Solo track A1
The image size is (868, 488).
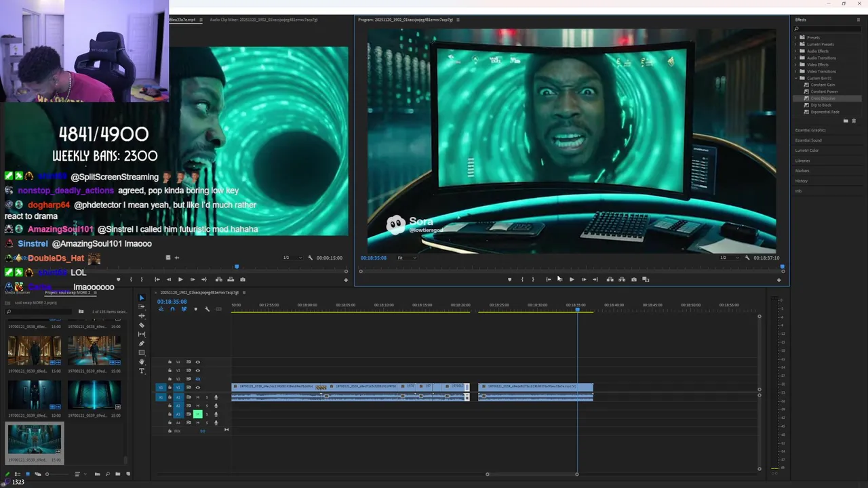coord(207,397)
